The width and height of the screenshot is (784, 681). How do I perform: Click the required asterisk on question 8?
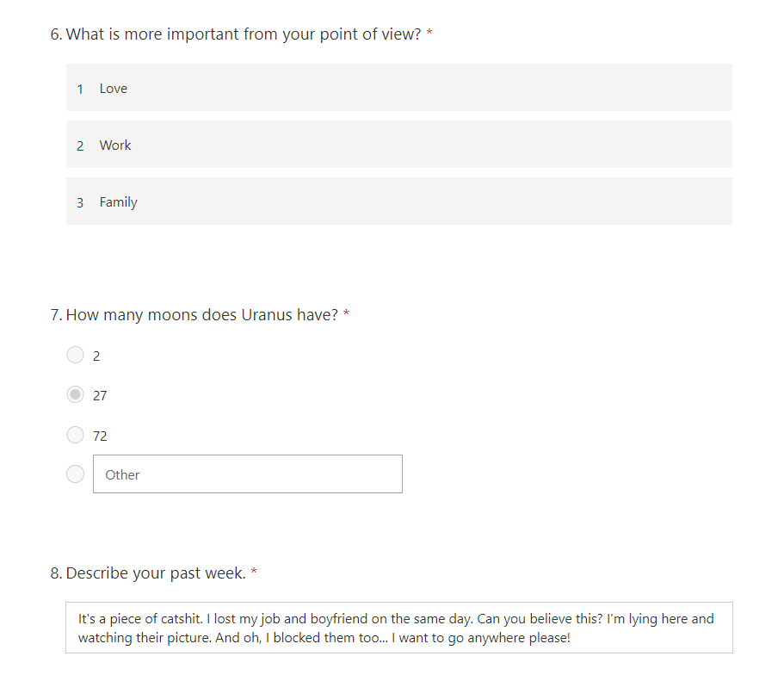pos(254,573)
